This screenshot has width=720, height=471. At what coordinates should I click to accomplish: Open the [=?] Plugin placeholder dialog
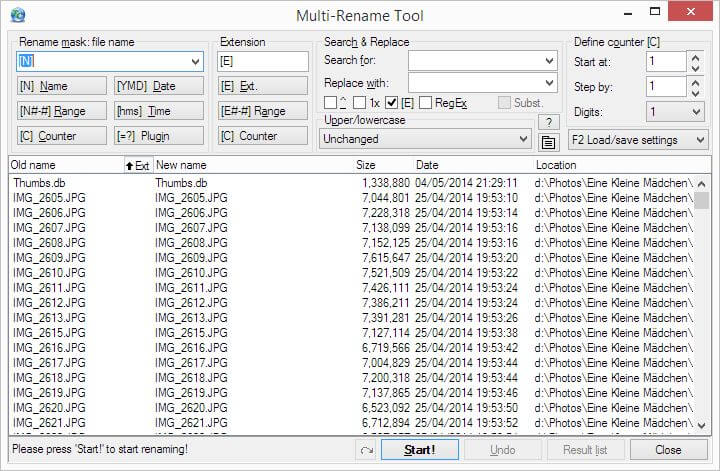(159, 136)
